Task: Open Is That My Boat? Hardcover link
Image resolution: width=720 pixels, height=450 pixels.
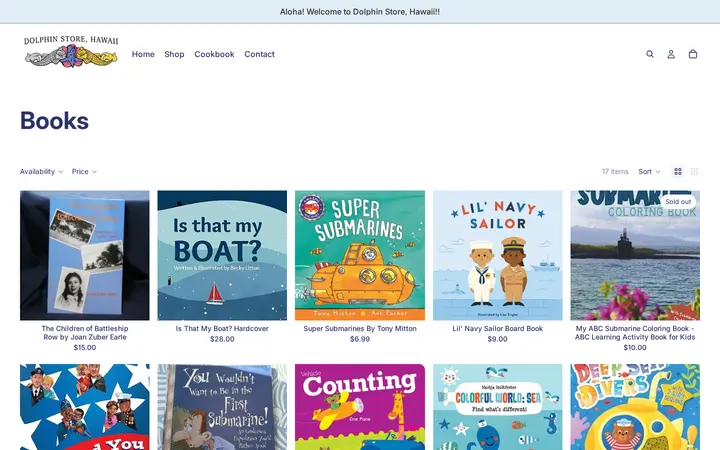Action: pyautogui.click(x=222, y=328)
